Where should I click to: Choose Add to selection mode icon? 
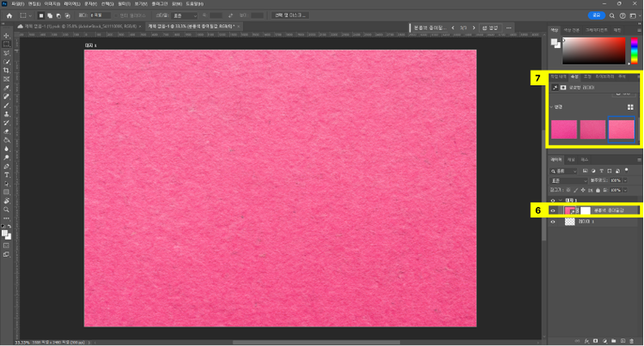50,15
